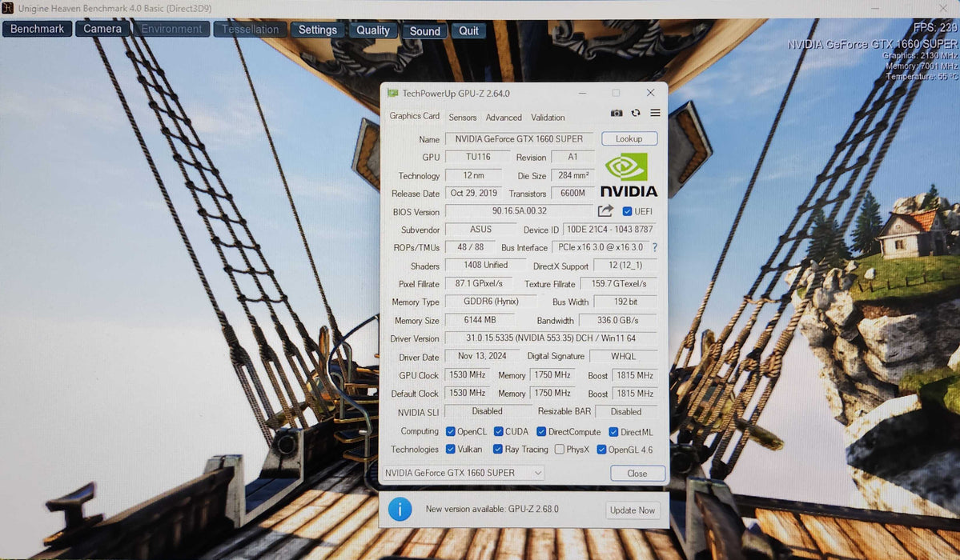Click the GPU-Z title bar app icon
Screen dimensions: 960x560
click(392, 94)
